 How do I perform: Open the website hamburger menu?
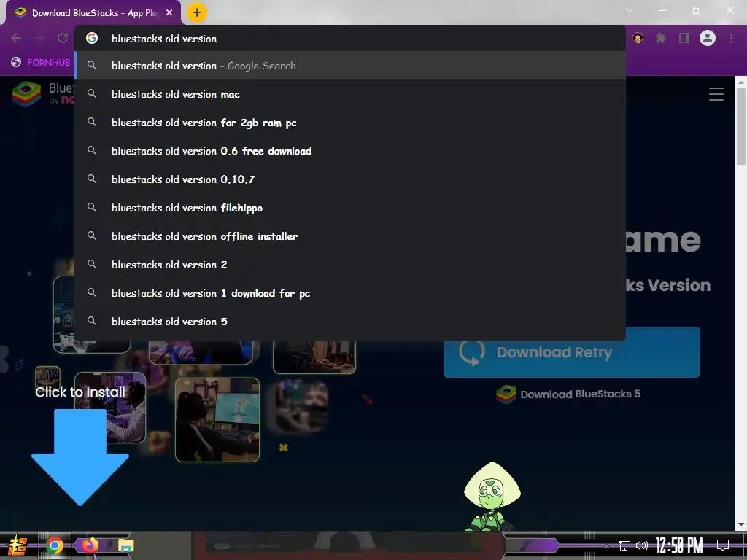pos(716,94)
